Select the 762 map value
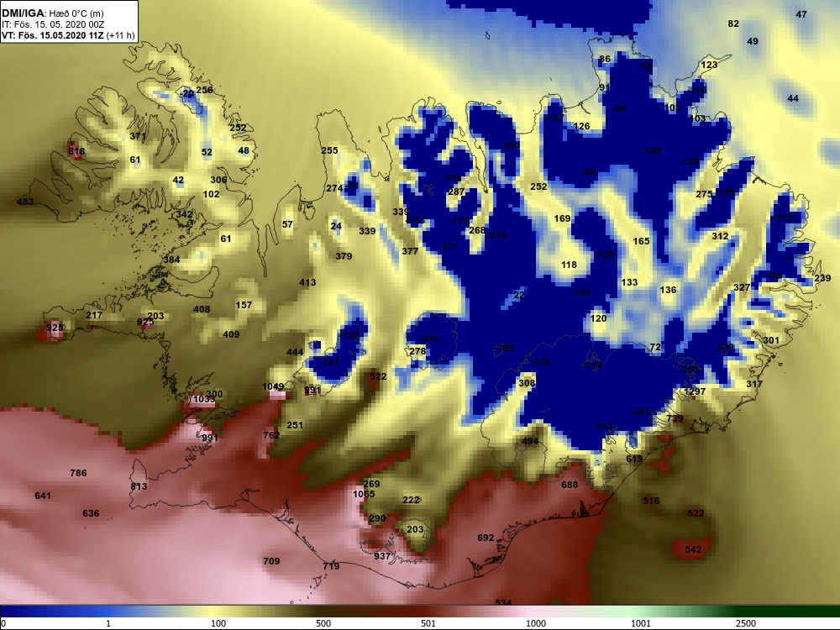 [271, 435]
